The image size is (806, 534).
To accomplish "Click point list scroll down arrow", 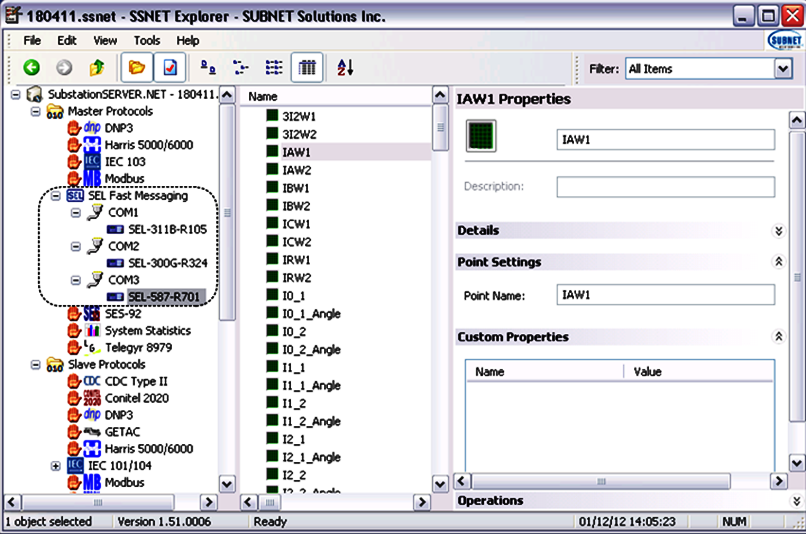I will [440, 484].
